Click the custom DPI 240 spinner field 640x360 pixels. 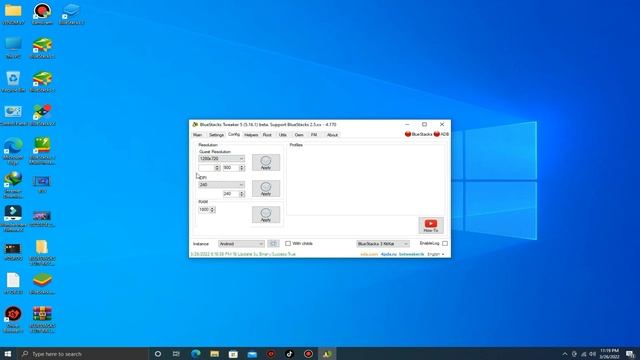pos(233,194)
